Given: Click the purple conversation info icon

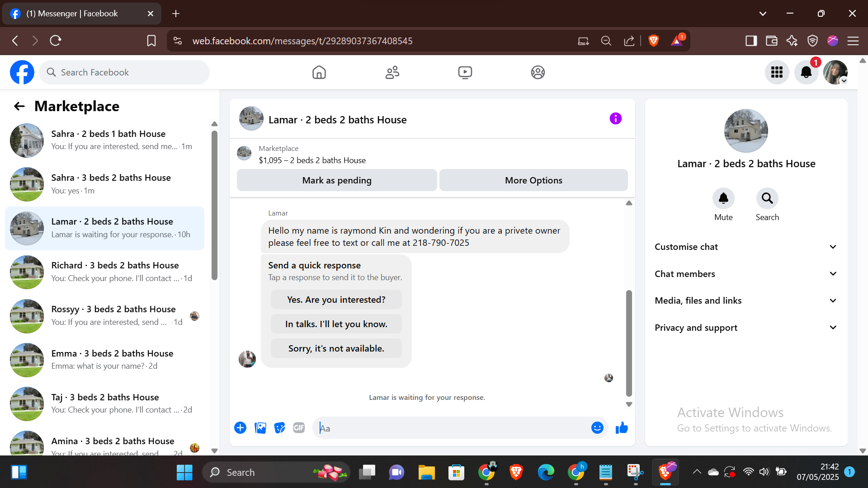Looking at the screenshot, I should 615,119.
